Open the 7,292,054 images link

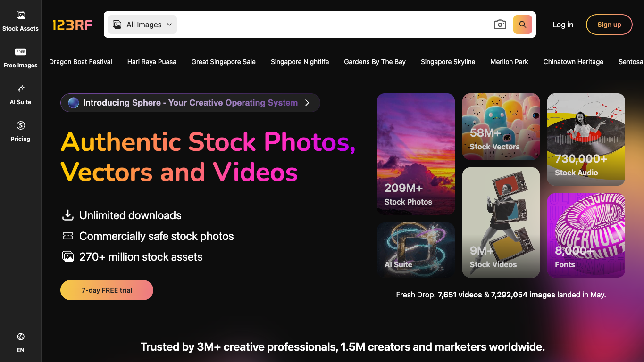(523, 295)
